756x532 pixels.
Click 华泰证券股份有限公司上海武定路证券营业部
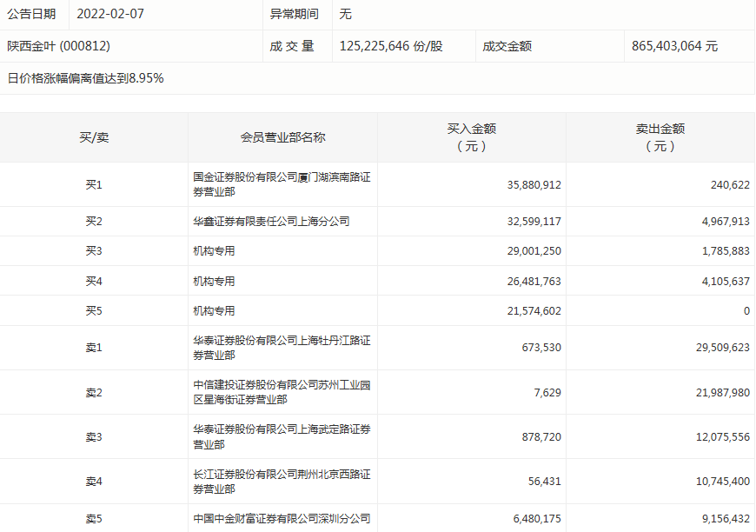282,436
